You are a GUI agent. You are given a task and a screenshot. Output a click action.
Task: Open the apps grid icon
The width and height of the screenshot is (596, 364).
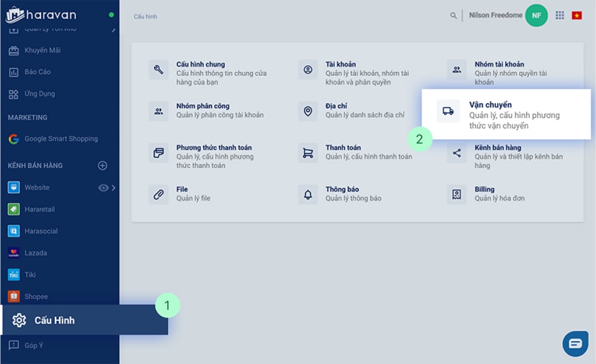pyautogui.click(x=560, y=15)
